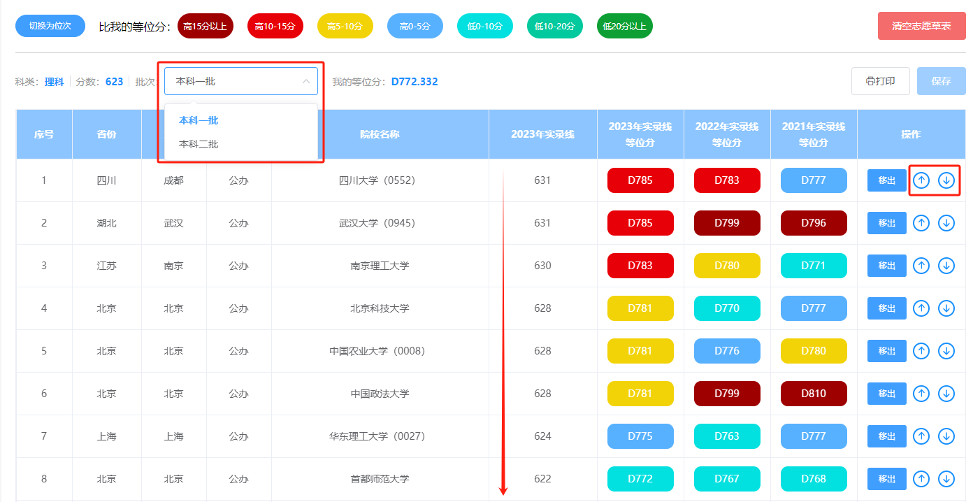980x502 pixels.
Task: Remove 四川大学 with 移出 button
Action: (x=887, y=180)
